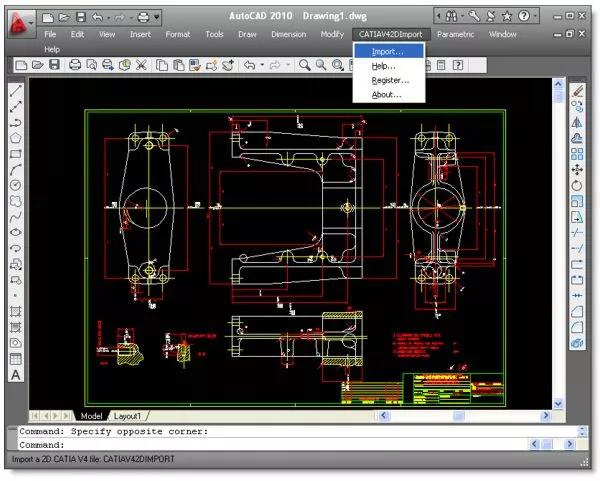Open the AutoCAD application menu button
Screen dimensions: 600x481
pos(21,24)
